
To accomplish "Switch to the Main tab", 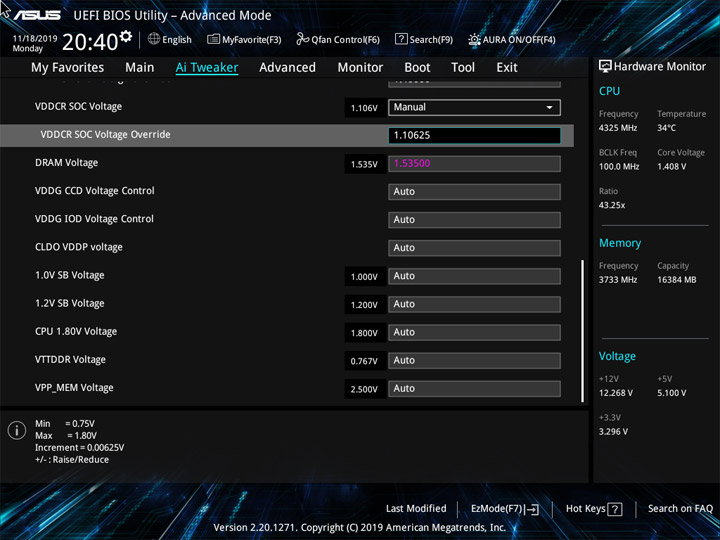I will click(140, 68).
